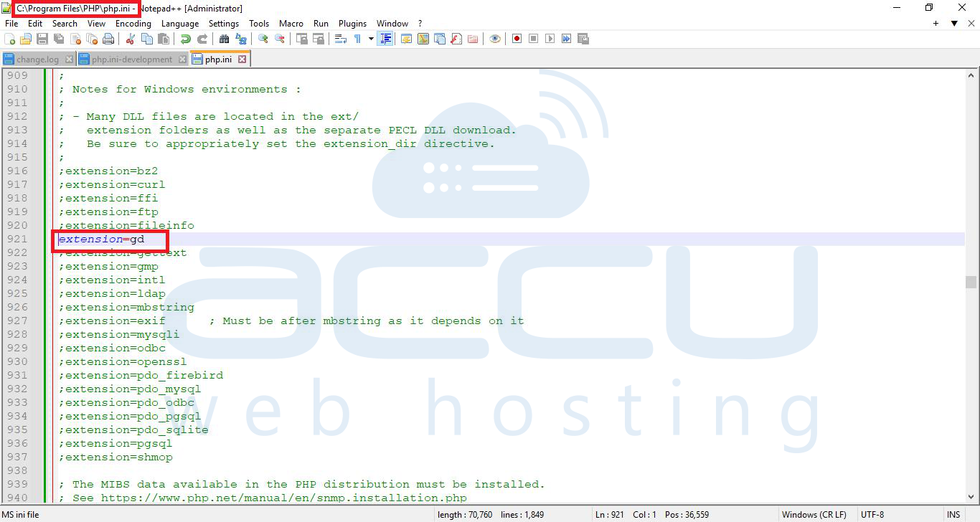Open the Encoding menu

click(133, 23)
